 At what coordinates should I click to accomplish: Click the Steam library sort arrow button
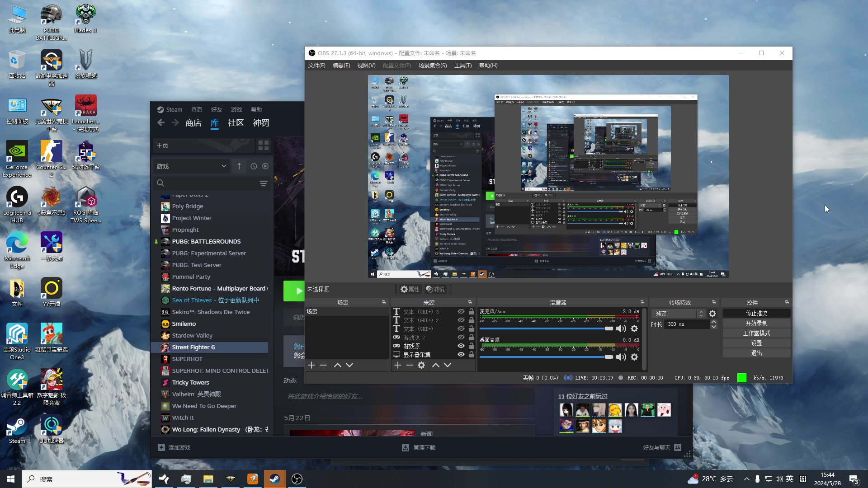[x=239, y=166]
